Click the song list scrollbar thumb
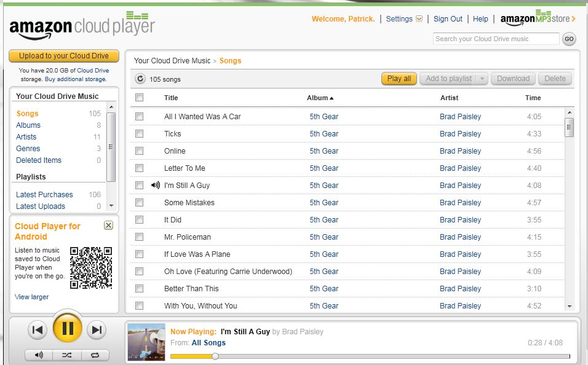The height and width of the screenshot is (365, 588). 570,127
